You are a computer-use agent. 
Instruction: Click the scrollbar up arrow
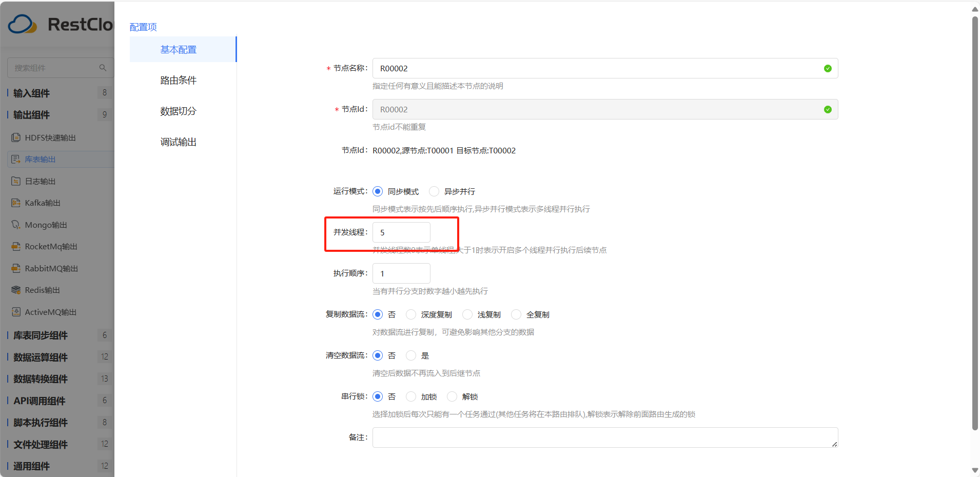(x=975, y=9)
